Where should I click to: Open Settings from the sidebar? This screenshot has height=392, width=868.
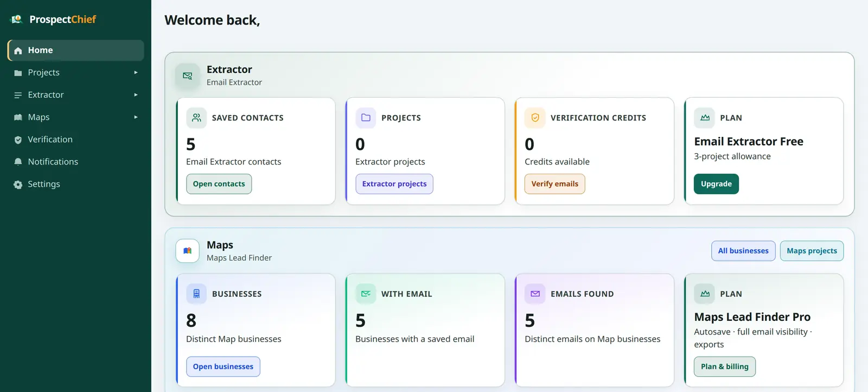[x=76, y=184]
